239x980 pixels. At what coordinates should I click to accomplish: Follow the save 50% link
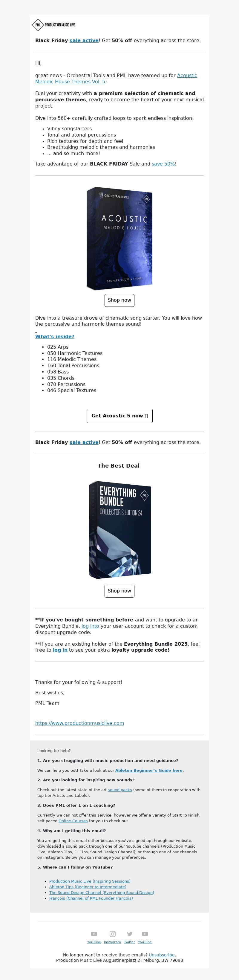(163, 164)
